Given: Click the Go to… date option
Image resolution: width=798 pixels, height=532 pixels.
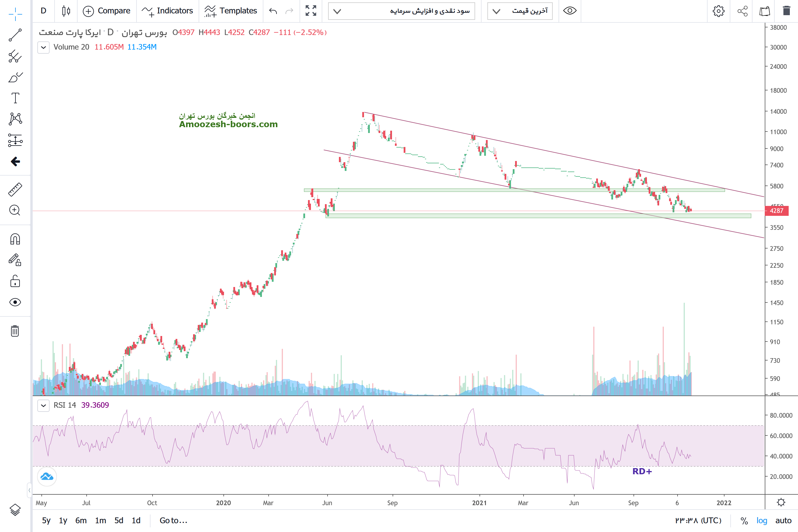Looking at the screenshot, I should [x=173, y=520].
